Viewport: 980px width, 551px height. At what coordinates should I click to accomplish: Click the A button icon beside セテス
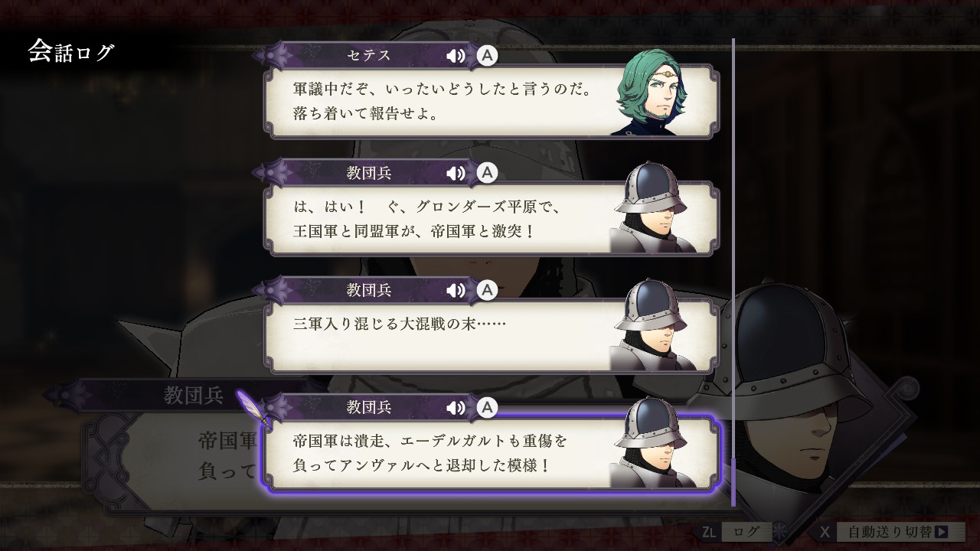pyautogui.click(x=487, y=55)
